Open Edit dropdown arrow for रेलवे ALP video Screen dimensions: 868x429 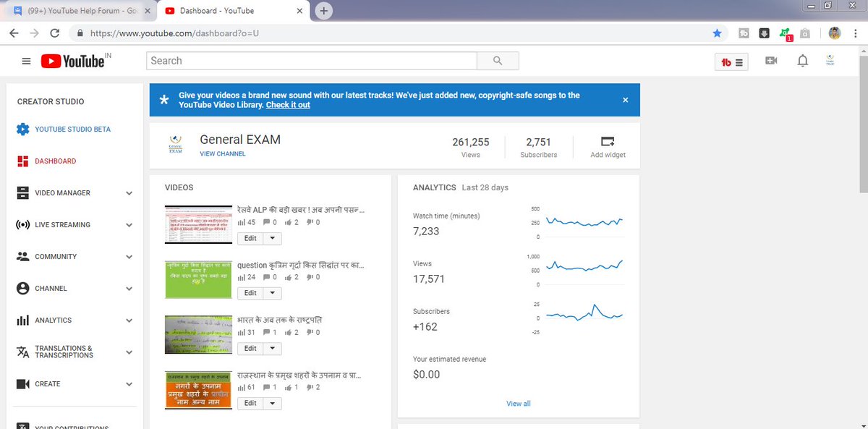[x=272, y=238]
